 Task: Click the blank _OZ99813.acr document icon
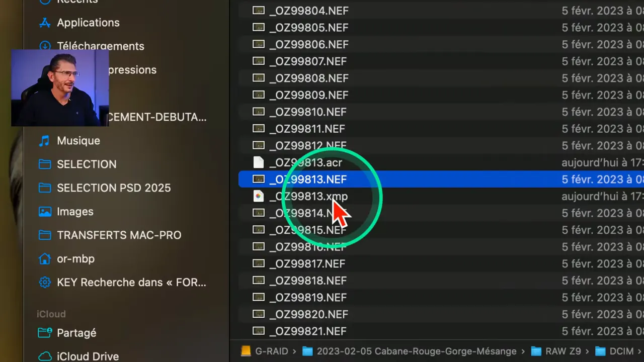point(258,162)
